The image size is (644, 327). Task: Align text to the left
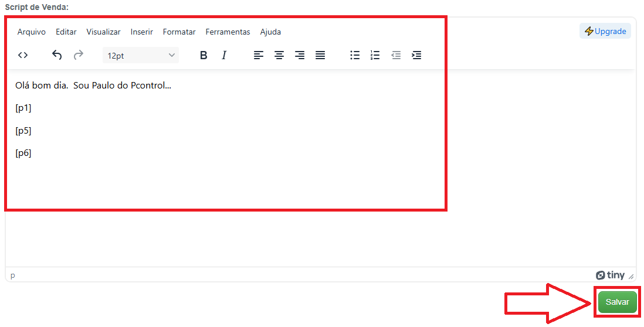(259, 55)
